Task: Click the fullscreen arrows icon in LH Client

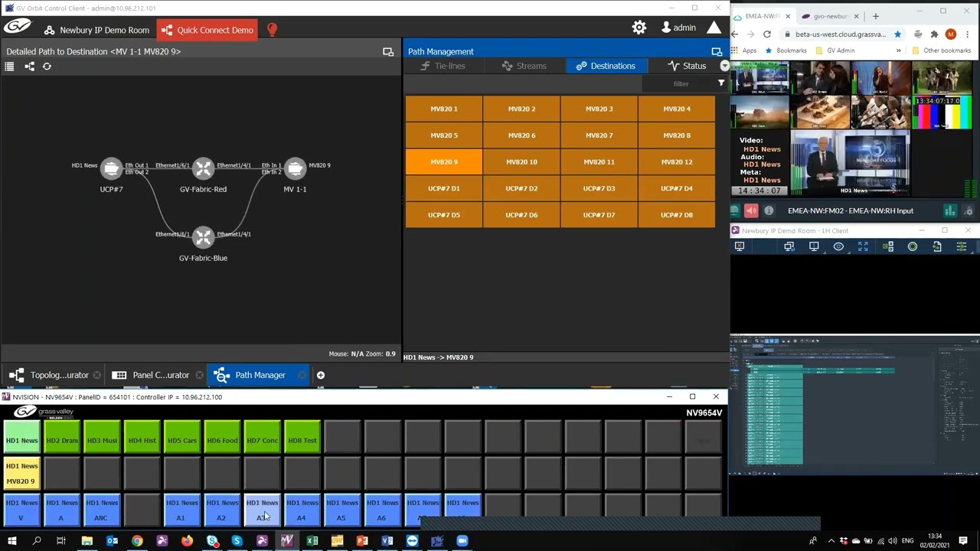Action: [x=863, y=246]
